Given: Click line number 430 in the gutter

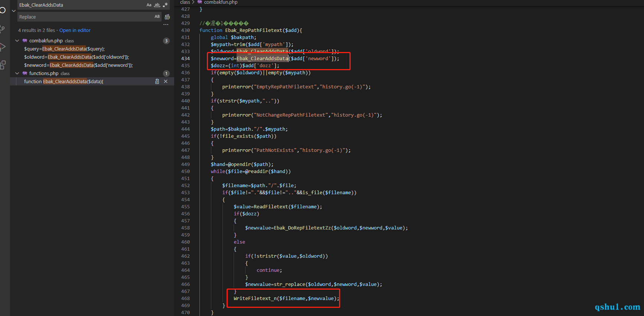Looking at the screenshot, I should click(185, 30).
